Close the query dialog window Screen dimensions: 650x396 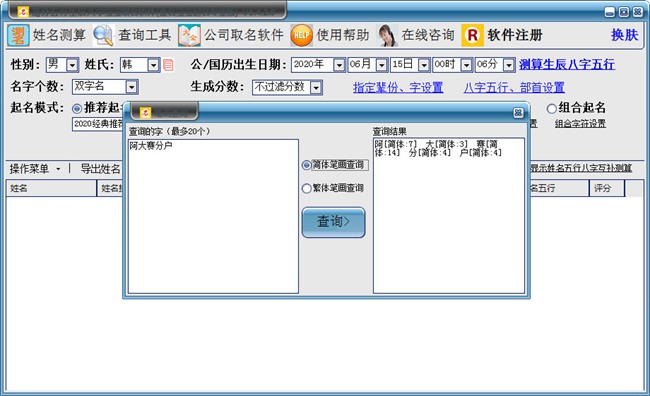pos(518,113)
